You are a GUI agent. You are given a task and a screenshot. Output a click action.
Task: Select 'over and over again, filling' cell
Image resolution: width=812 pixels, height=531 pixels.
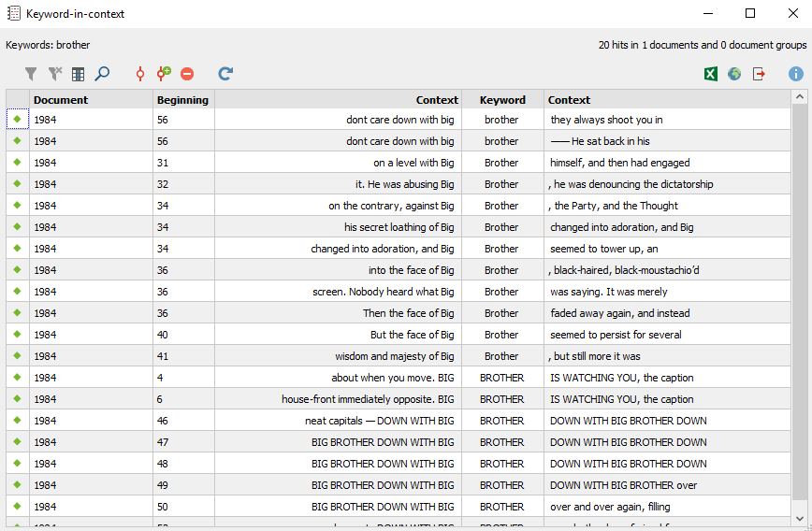[667, 506]
